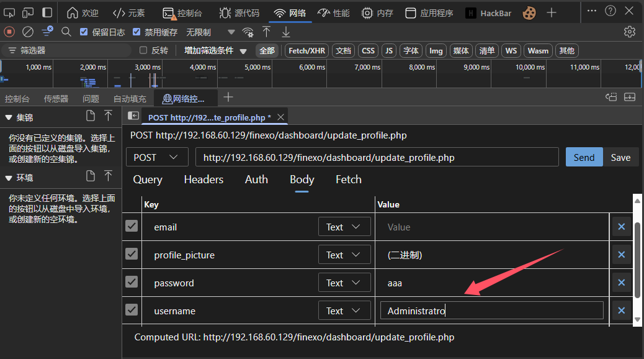644x359 pixels.
Task: Create new collection icon beside 集锦
Action: 91,116
